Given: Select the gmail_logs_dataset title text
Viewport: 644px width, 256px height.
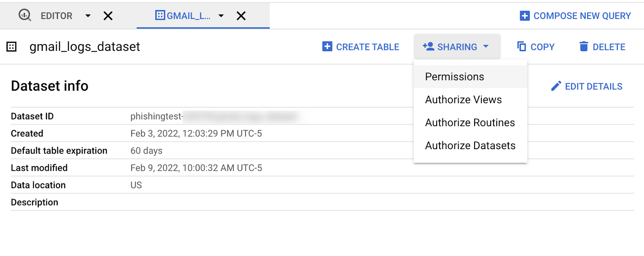Looking at the screenshot, I should [x=85, y=47].
